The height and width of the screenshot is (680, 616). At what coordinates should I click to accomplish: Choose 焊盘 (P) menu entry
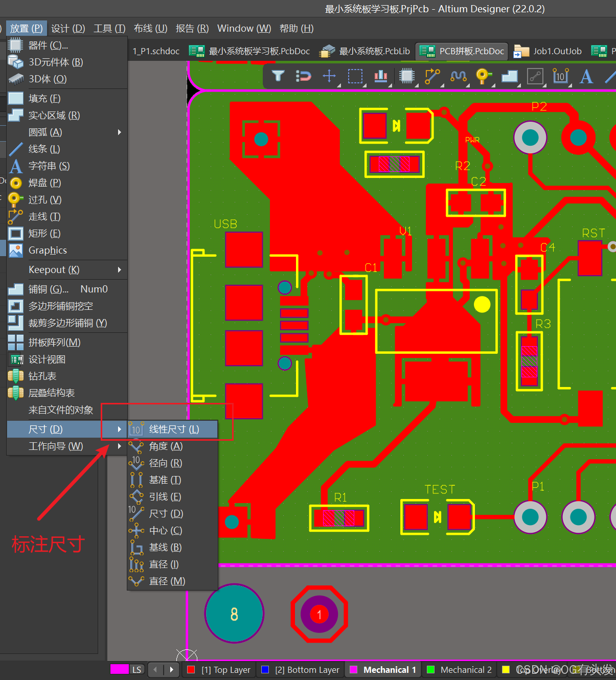click(x=67, y=183)
